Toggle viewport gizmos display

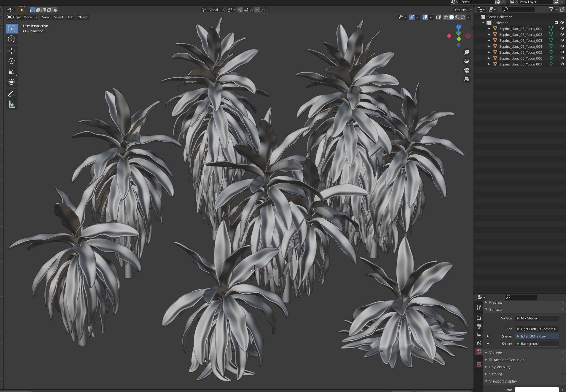pos(412,17)
